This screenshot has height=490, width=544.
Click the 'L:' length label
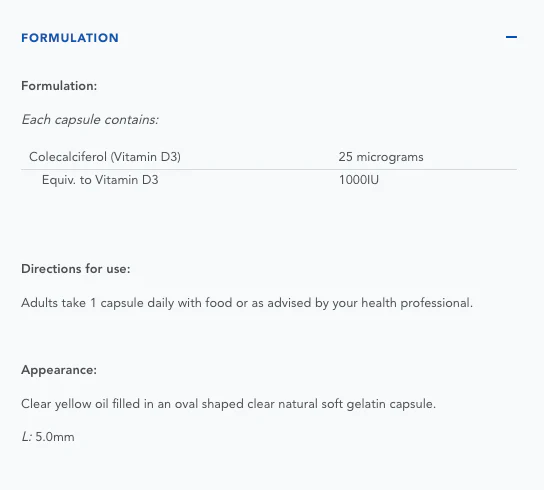[x=27, y=437]
